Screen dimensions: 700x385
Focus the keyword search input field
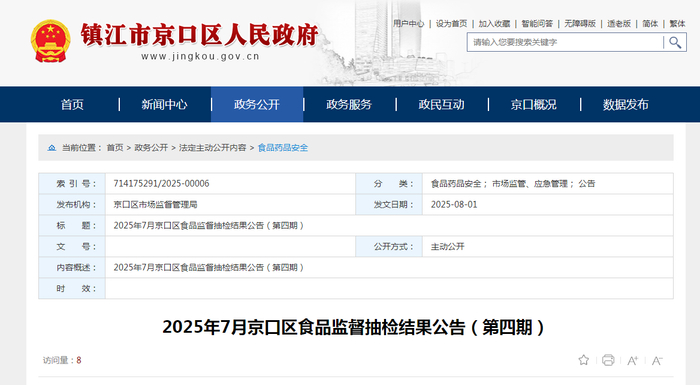pyautogui.click(x=565, y=42)
